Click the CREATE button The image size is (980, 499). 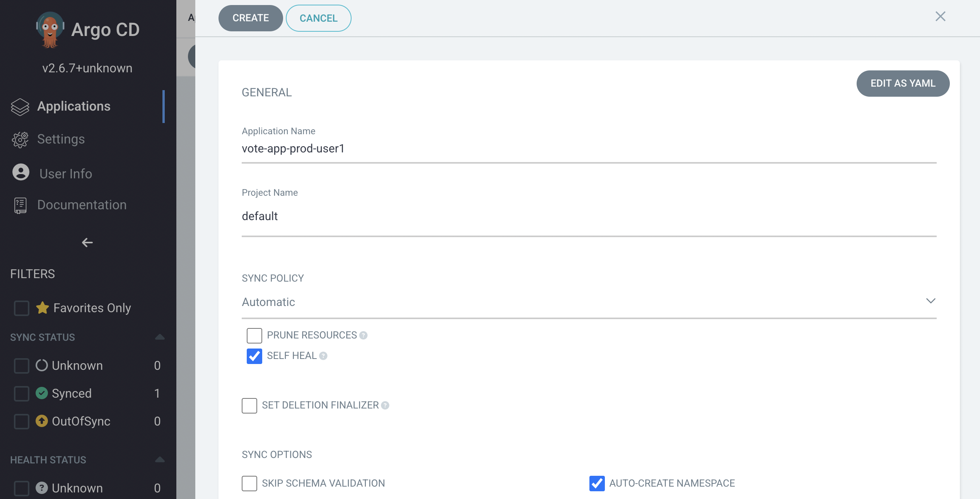point(250,18)
